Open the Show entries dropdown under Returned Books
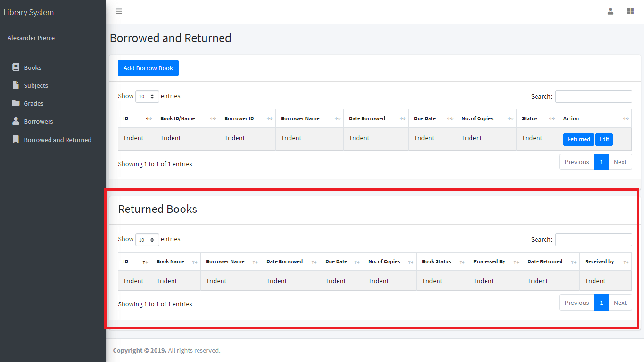644x362 pixels. 147,239
